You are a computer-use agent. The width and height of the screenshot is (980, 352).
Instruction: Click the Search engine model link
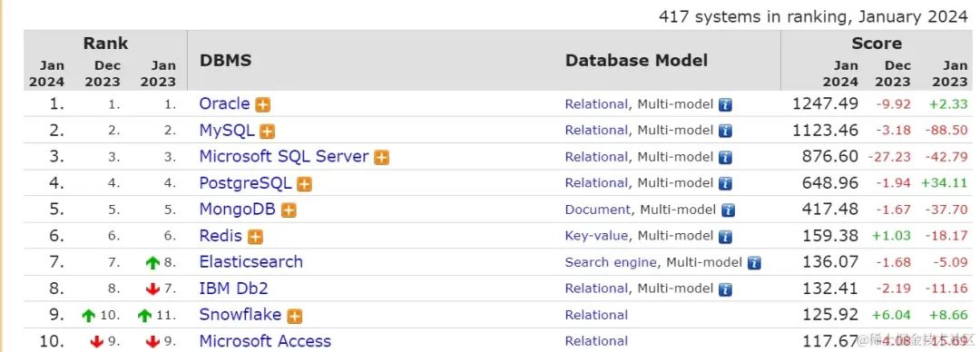pyautogui.click(x=611, y=262)
